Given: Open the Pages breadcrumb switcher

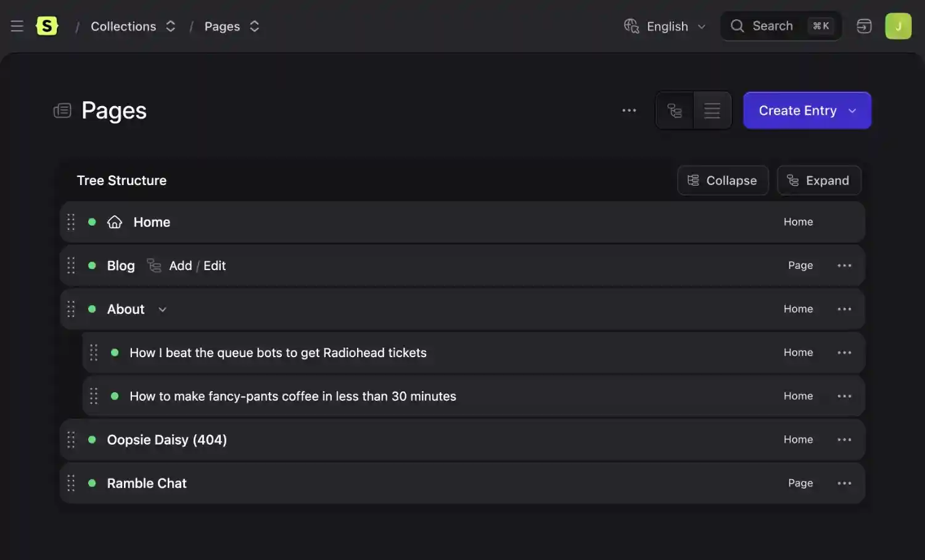Looking at the screenshot, I should [254, 27].
